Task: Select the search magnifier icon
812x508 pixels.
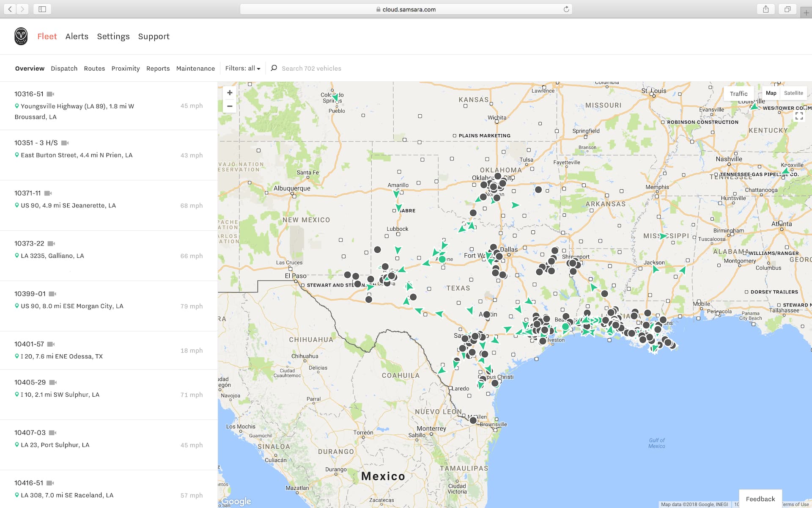Action: tap(273, 68)
